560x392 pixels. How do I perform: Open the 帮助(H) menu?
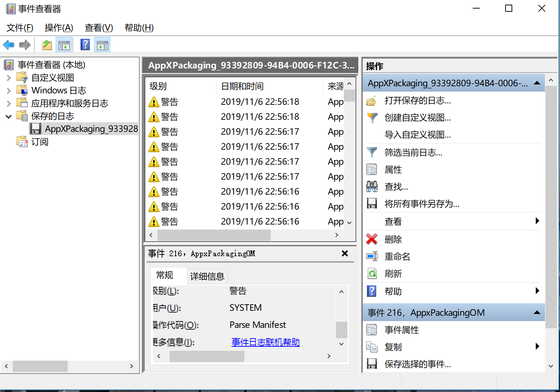click(x=139, y=28)
